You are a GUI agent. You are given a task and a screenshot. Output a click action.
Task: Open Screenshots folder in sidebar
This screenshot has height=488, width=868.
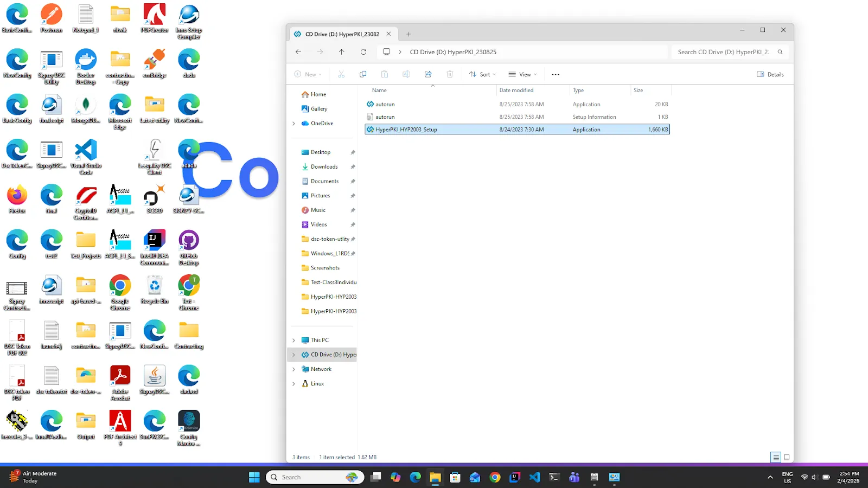coord(325,268)
